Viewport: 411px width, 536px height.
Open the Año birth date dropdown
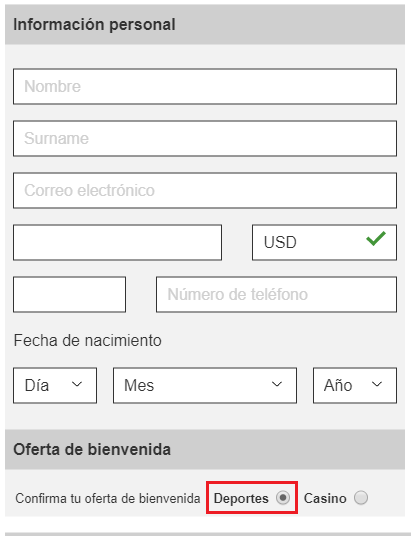355,385
